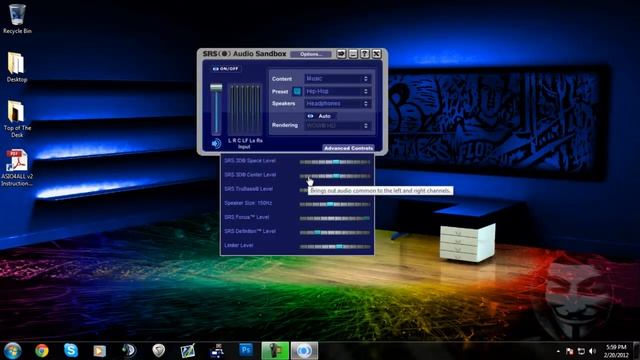This screenshot has height=360, width=640.
Task: Select the Top of The Desk folder
Action: tap(17, 119)
